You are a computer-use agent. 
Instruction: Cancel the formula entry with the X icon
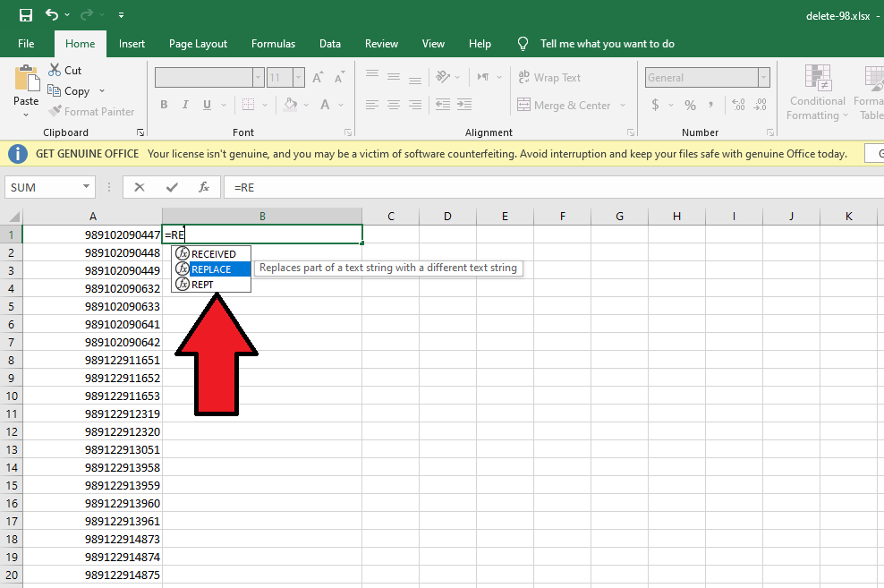[x=140, y=187]
